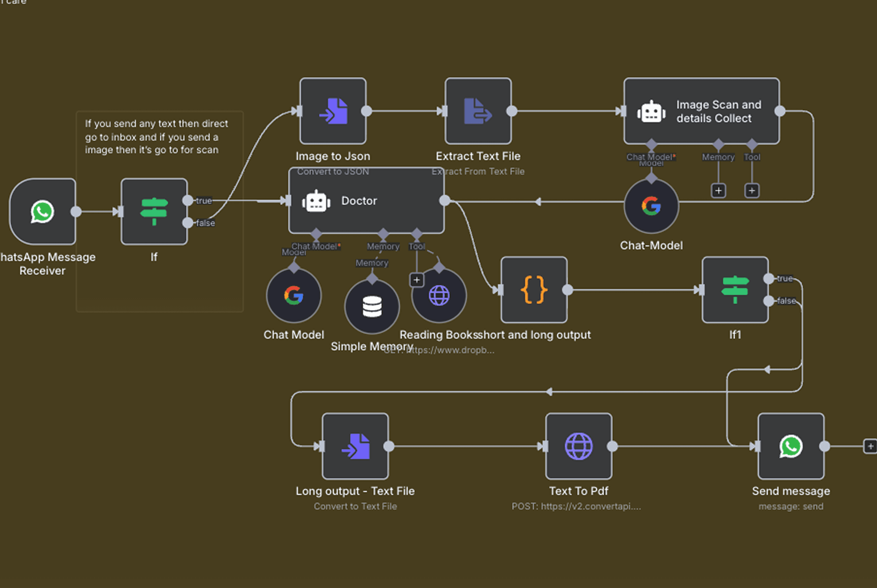Open the Long output - Text File node
Image resolution: width=877 pixels, height=588 pixels.
coord(355,446)
